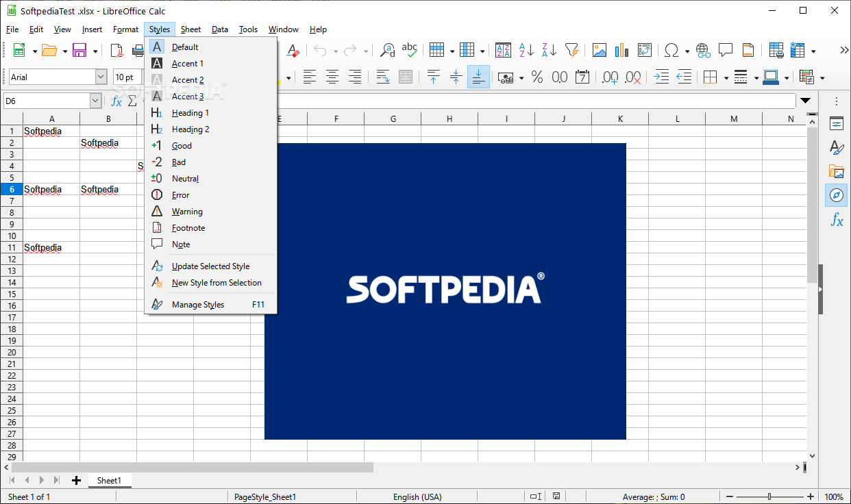Open the Function Wizard fx icon
This screenshot has height=504, width=851.
[x=116, y=101]
